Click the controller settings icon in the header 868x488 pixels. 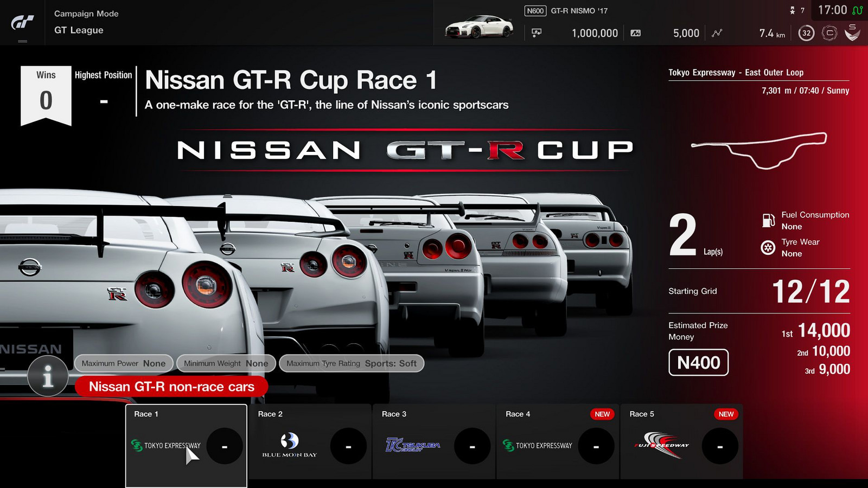(x=829, y=33)
